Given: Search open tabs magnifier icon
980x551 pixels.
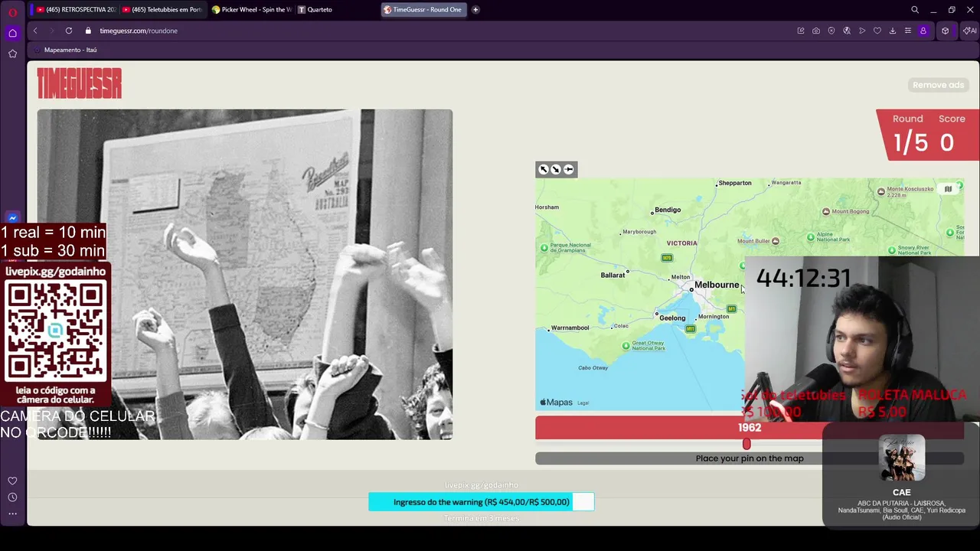Looking at the screenshot, I should pos(915,10).
